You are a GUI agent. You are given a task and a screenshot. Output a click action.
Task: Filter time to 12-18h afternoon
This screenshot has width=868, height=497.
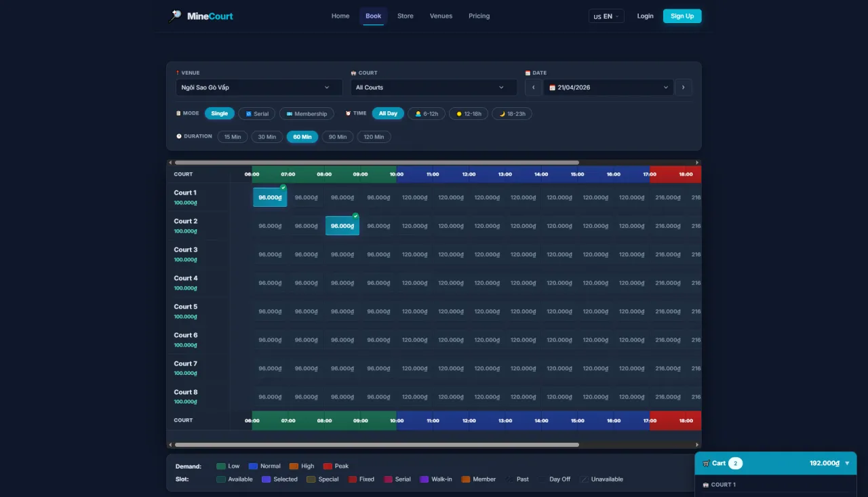coord(469,114)
